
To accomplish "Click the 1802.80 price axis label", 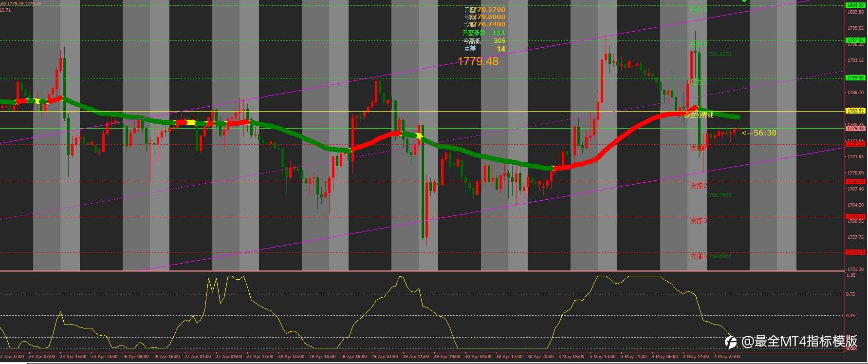I will pyautogui.click(x=855, y=12).
